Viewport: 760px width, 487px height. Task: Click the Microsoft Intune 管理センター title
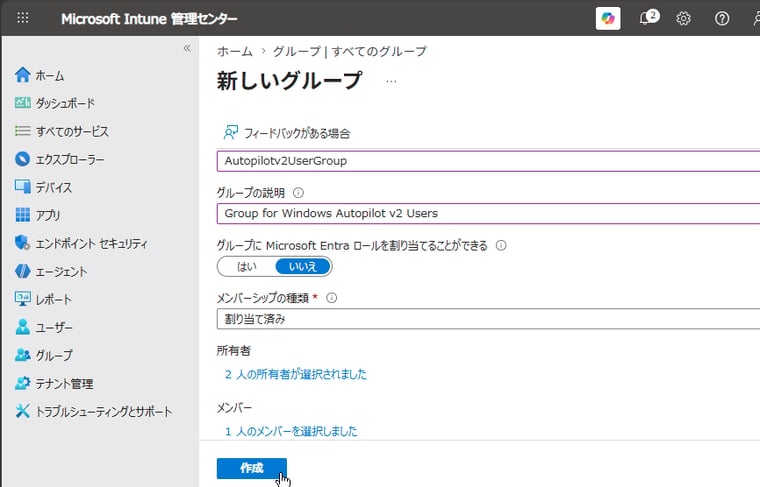149,19
